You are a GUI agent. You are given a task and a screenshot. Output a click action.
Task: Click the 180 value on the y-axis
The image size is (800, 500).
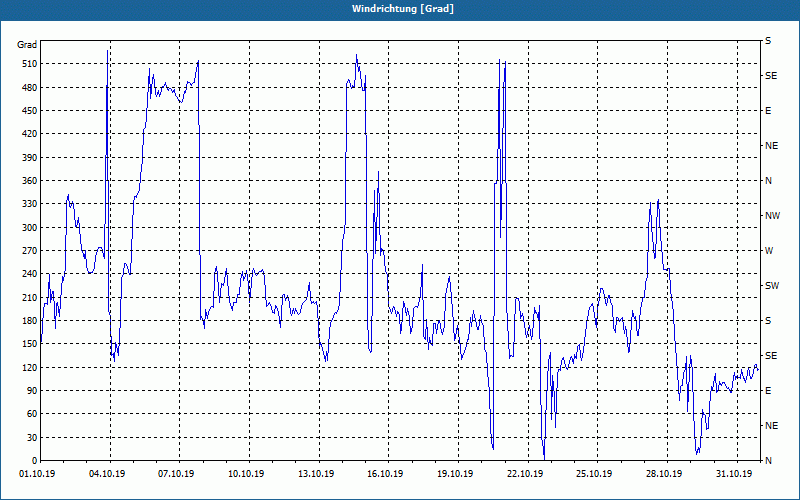(x=30, y=321)
